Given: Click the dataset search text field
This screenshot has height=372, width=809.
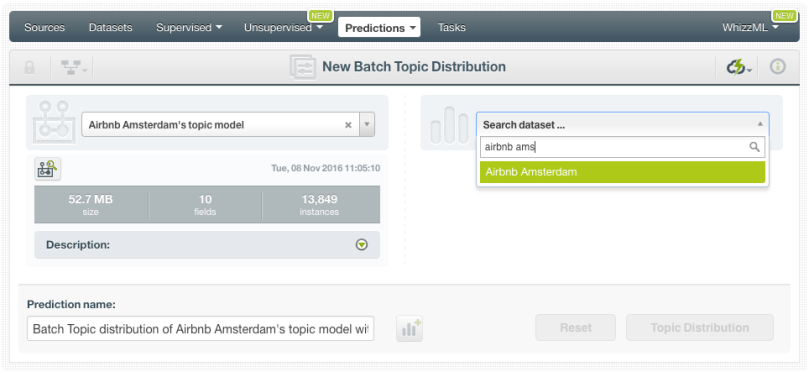Looking at the screenshot, I should click(x=622, y=147).
